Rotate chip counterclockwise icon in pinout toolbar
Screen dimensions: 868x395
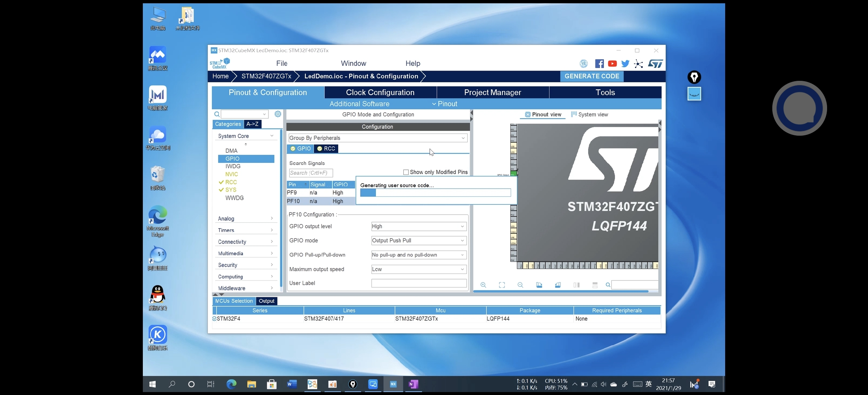click(x=558, y=285)
